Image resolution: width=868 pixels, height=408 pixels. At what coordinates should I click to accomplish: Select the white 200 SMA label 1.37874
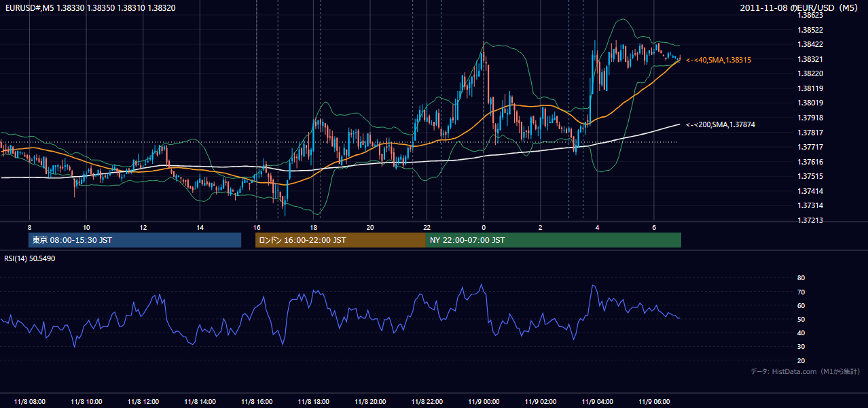pyautogui.click(x=721, y=124)
